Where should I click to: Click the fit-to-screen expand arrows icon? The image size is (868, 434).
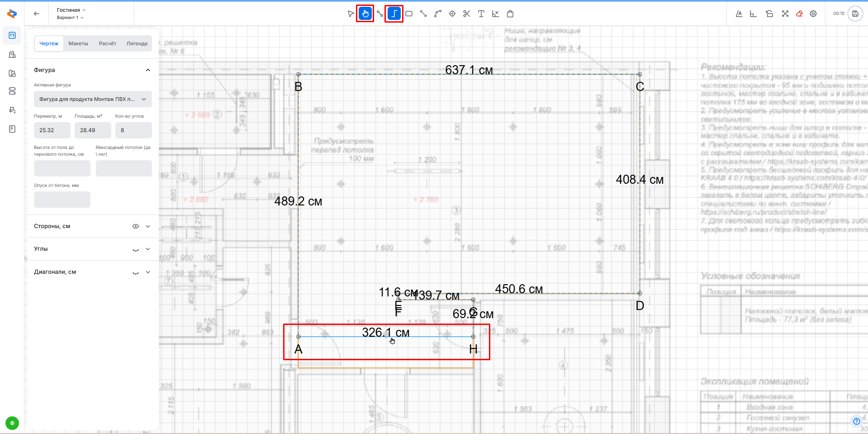tap(785, 14)
